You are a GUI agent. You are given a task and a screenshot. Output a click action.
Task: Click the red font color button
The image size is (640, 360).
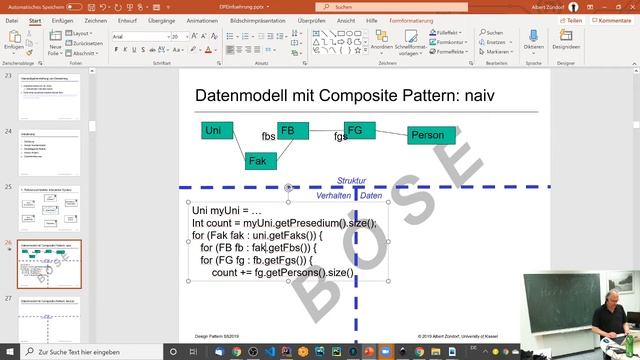pyautogui.click(x=208, y=50)
